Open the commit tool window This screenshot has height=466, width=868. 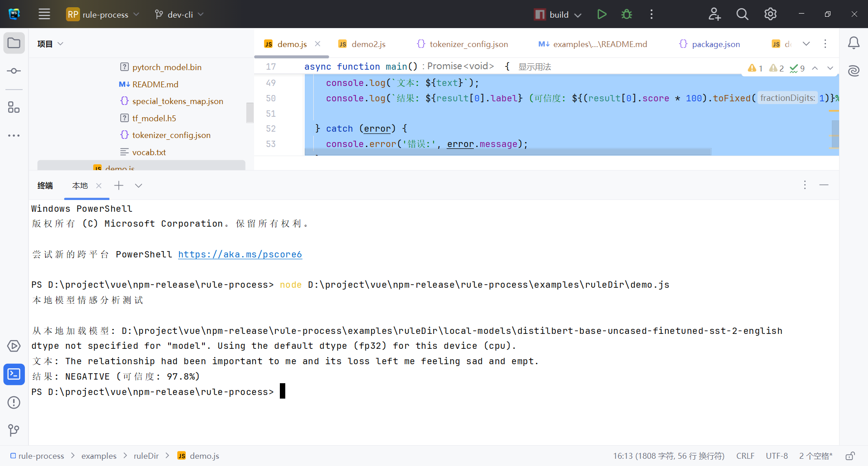click(14, 71)
